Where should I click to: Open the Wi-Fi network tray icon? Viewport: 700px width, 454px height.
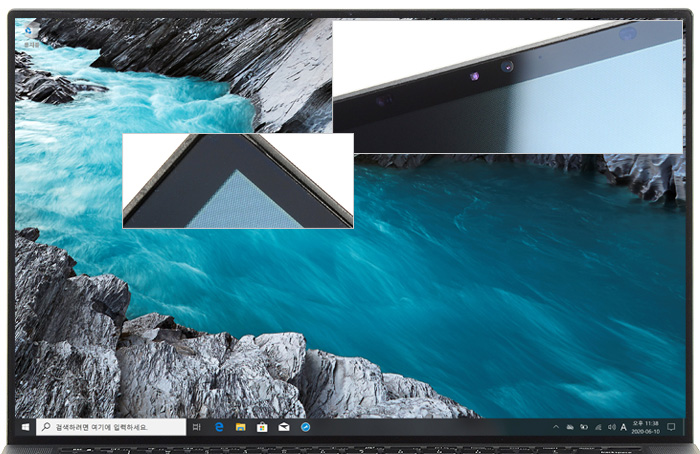(598, 427)
